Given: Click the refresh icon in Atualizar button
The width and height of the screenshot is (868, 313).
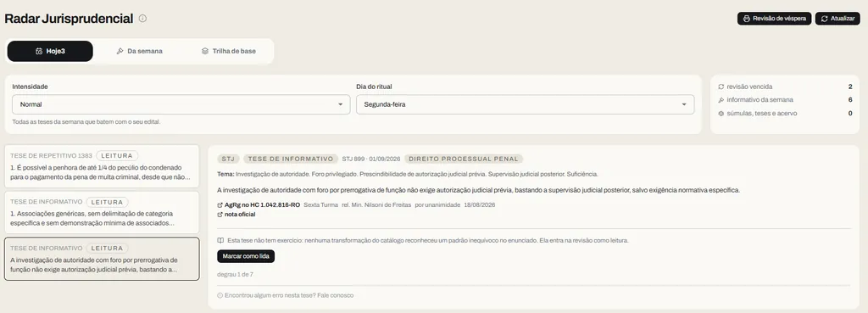Looking at the screenshot, I should 824,19.
